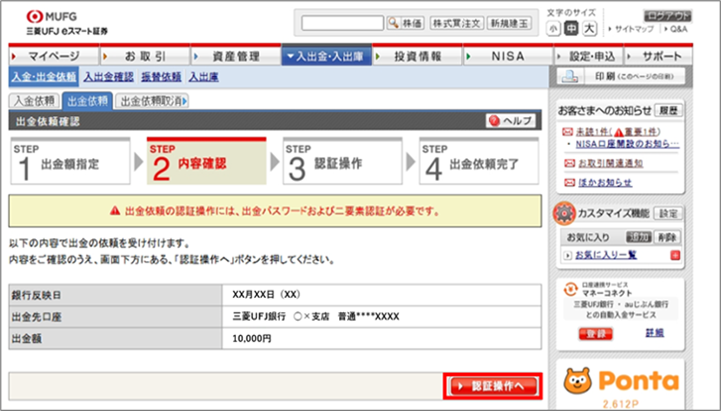Viewport: 721px width, 411px height.
Task: Click the red 認証操作へ button
Action: click(493, 386)
